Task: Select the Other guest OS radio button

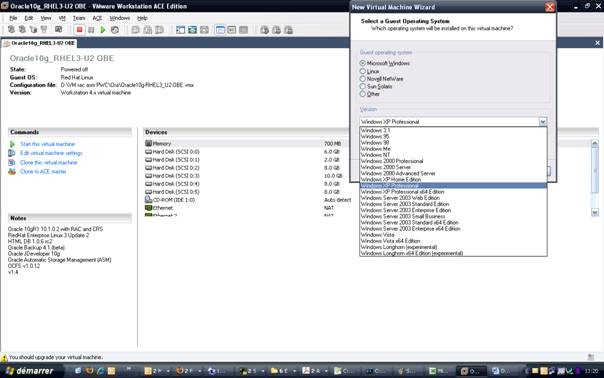Action: (x=362, y=94)
